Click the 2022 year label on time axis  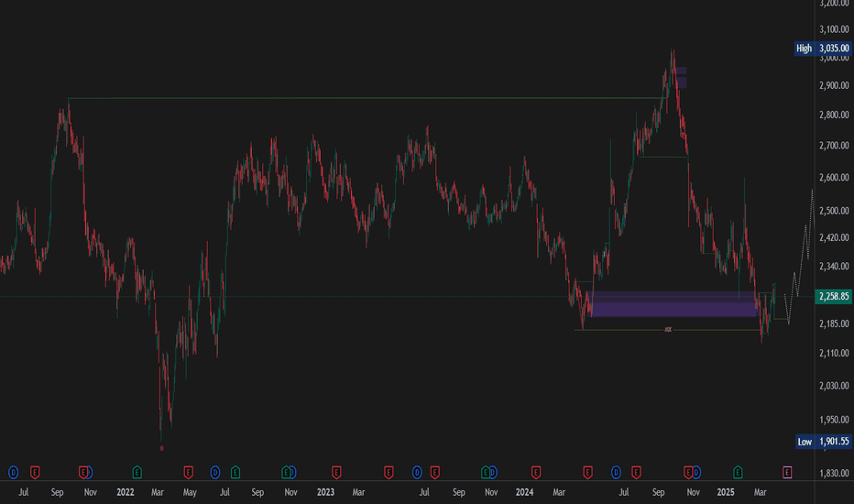click(x=126, y=492)
